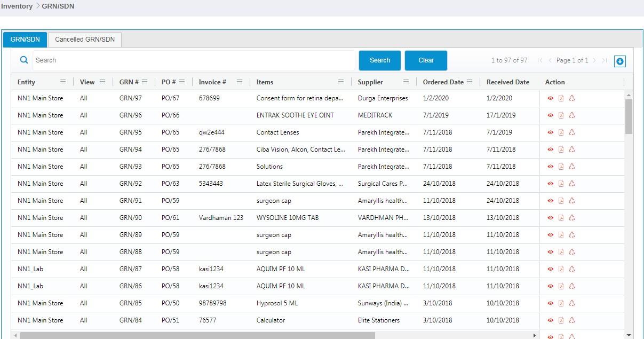The height and width of the screenshot is (339, 644).
Task: Switch to Cancelled GRN/SDN tab
Action: pos(85,40)
